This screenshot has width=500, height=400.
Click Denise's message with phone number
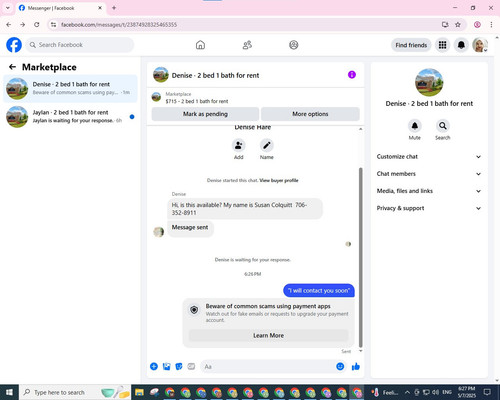[x=245, y=209]
